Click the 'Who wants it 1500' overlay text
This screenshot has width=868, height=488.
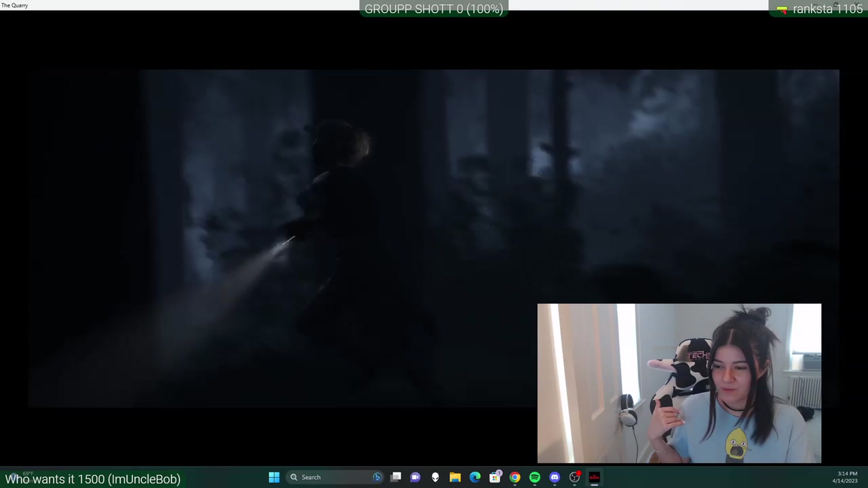(x=93, y=479)
